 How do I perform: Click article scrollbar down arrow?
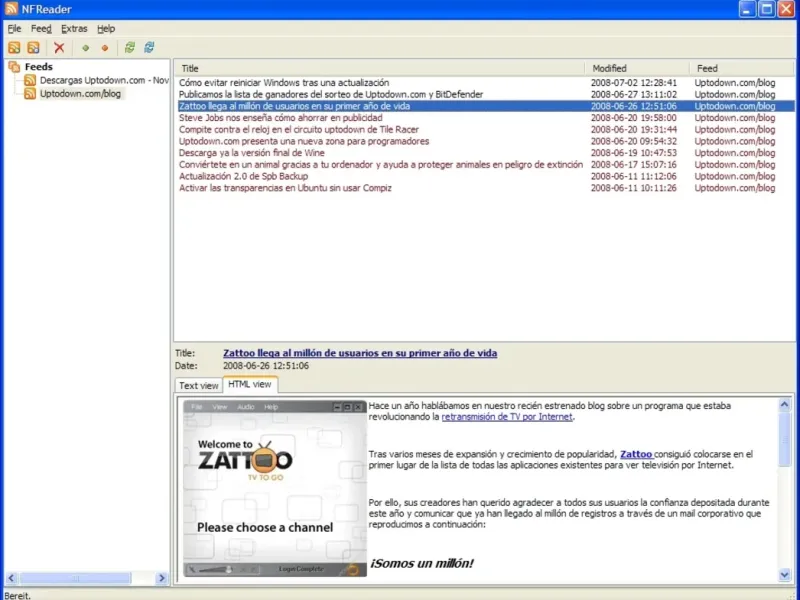tap(785, 576)
